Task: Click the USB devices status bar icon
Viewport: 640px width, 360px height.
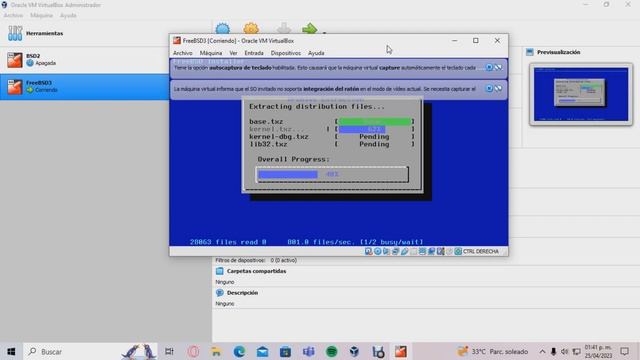Action: click(x=403, y=251)
